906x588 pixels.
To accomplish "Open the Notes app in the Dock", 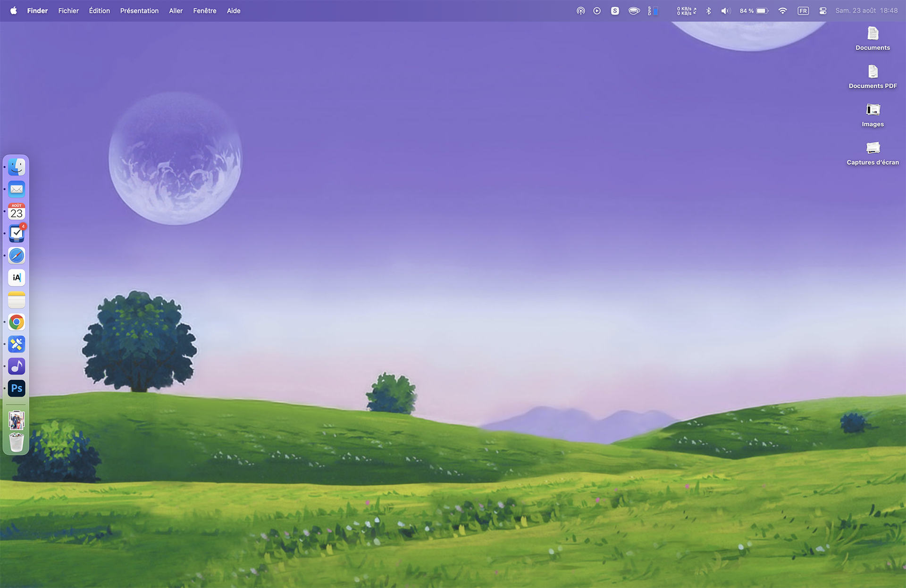I will coord(17,300).
